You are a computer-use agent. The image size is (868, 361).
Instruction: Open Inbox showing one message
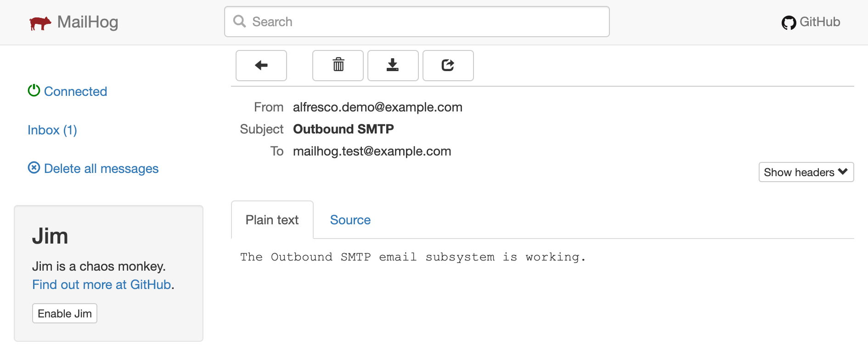[x=52, y=130]
